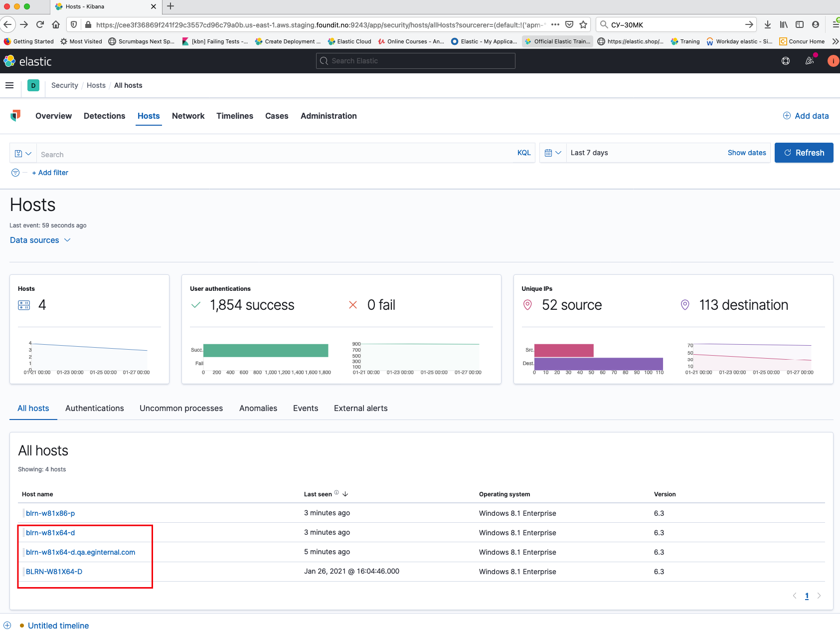840x636 pixels.
Task: Click the Last seen info icon
Action: 336,493
